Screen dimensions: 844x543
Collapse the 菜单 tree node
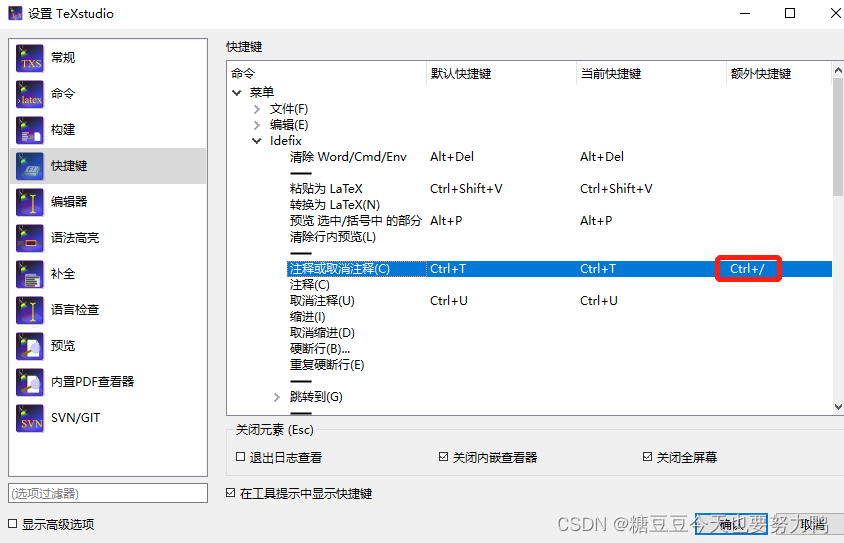click(x=237, y=93)
